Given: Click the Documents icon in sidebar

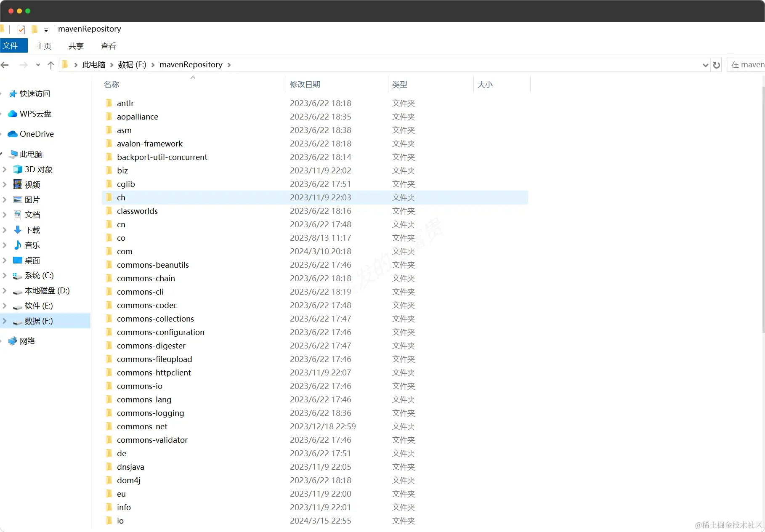Looking at the screenshot, I should [x=18, y=215].
